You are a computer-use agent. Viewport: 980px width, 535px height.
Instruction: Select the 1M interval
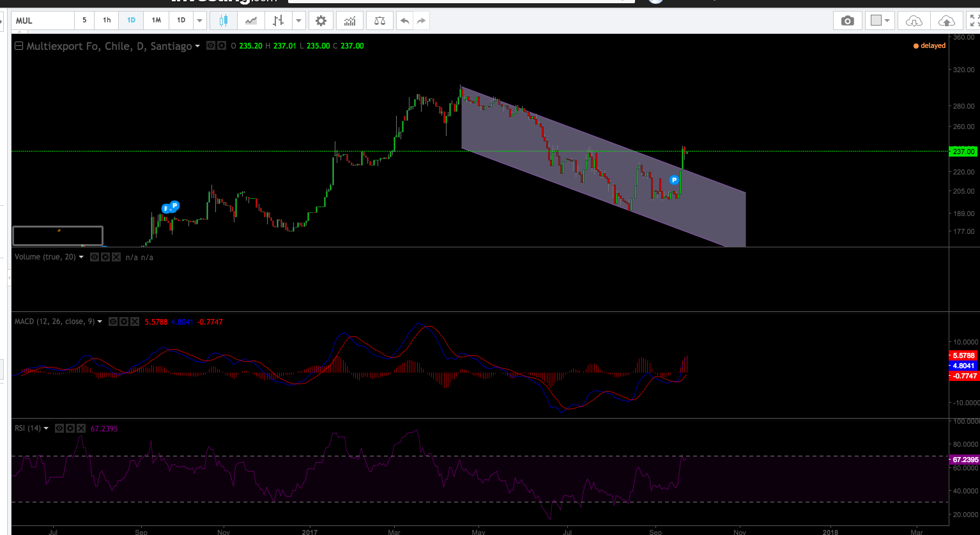pyautogui.click(x=156, y=20)
